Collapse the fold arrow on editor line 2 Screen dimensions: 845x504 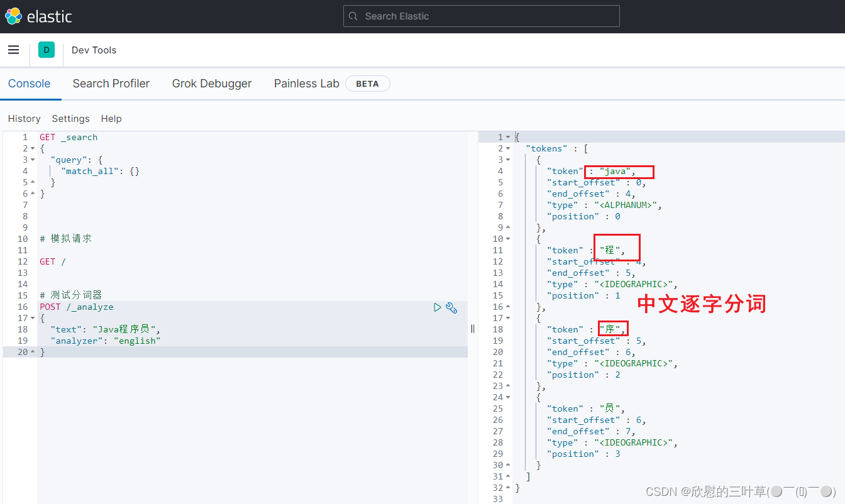pyautogui.click(x=33, y=148)
